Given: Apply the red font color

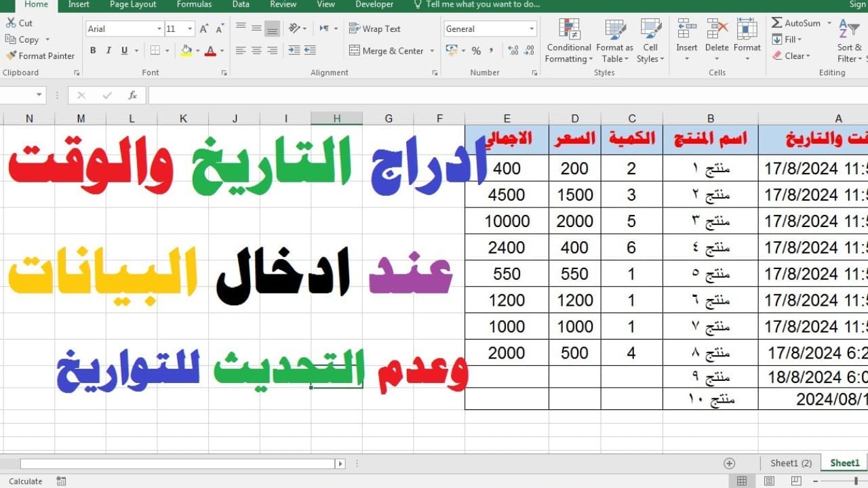Looking at the screenshot, I should [210, 50].
